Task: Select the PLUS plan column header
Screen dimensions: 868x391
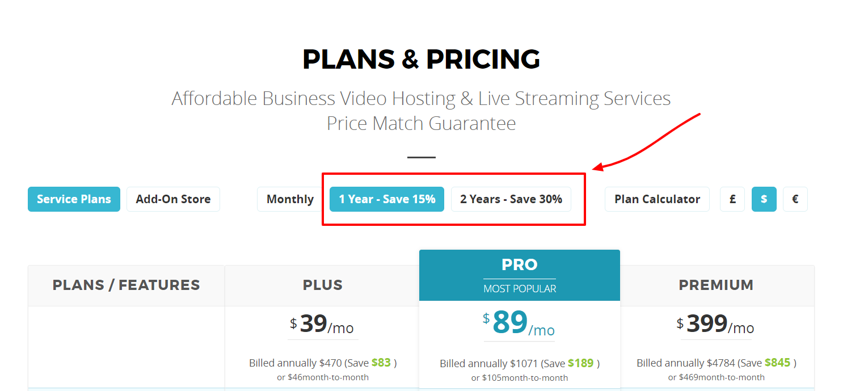Action: (x=322, y=285)
